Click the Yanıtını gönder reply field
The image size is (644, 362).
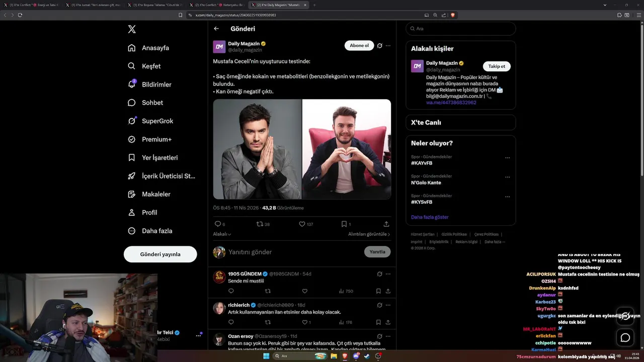pyautogui.click(x=294, y=252)
